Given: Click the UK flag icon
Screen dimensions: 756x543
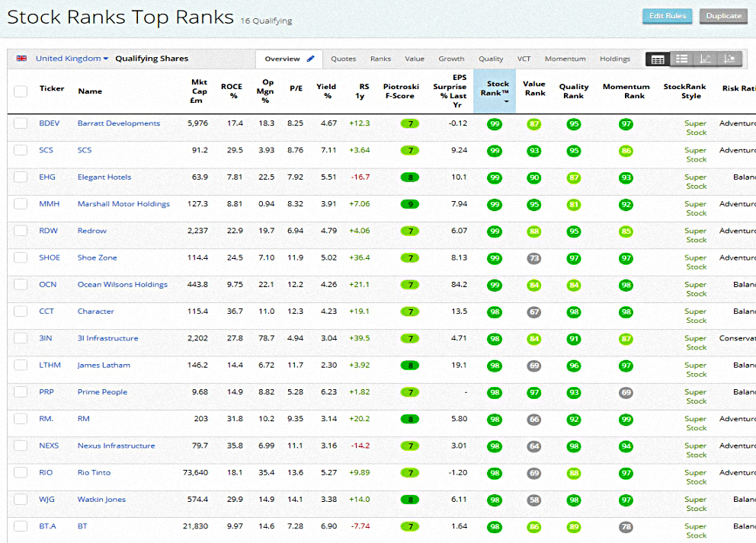Looking at the screenshot, I should 21,59.
